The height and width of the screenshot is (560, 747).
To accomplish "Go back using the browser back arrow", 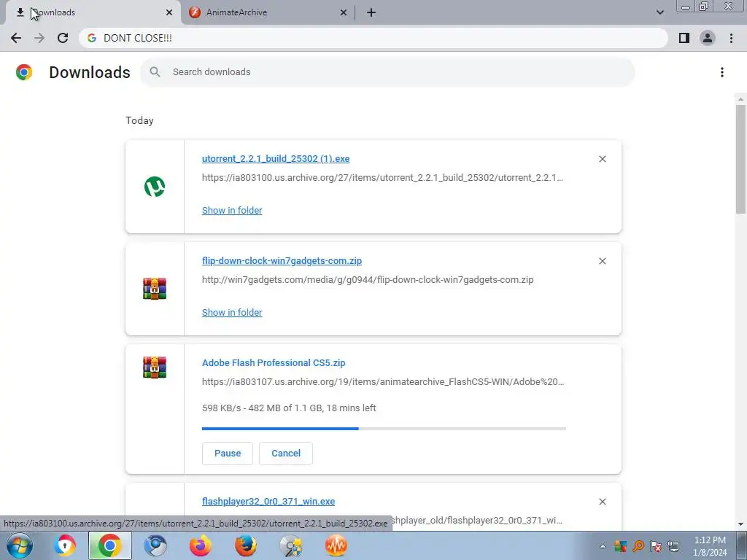I will [16, 38].
